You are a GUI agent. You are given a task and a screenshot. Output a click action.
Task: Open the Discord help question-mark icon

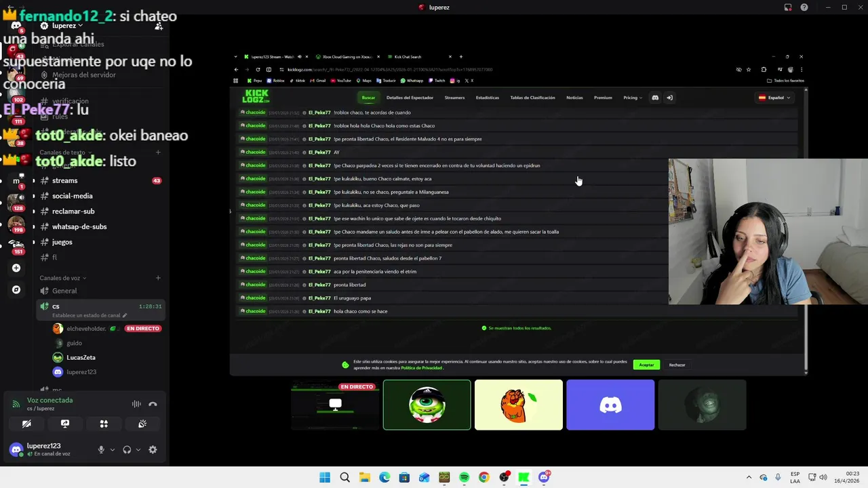[x=804, y=7]
